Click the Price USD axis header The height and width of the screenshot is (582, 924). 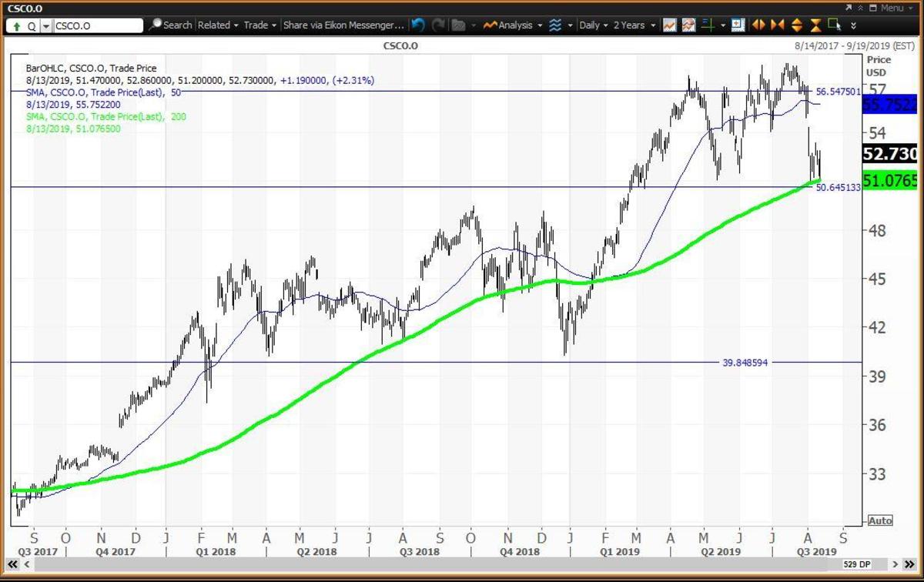tap(879, 66)
